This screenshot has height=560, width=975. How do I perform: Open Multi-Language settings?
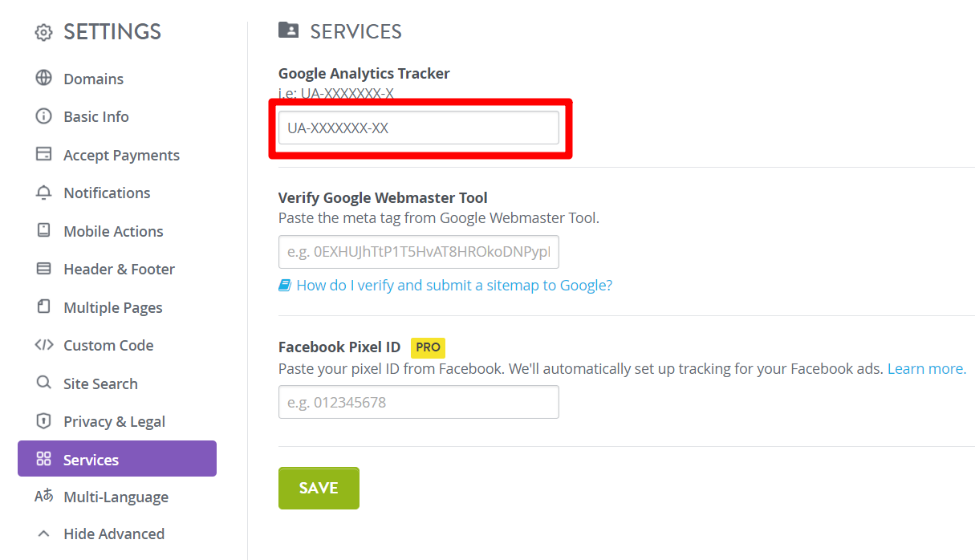[117, 497]
